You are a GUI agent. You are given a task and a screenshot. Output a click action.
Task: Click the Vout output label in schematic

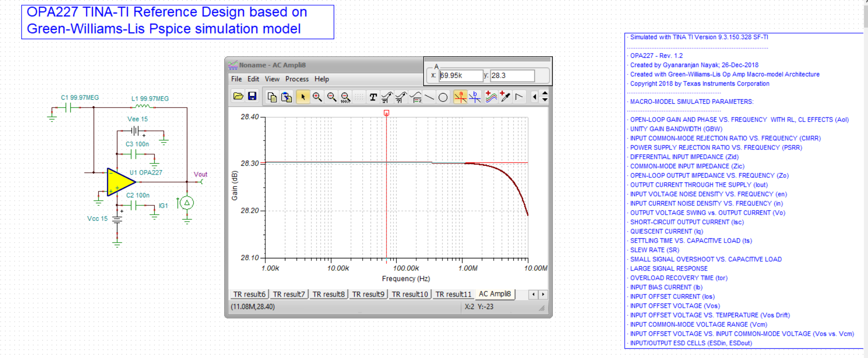click(x=200, y=175)
